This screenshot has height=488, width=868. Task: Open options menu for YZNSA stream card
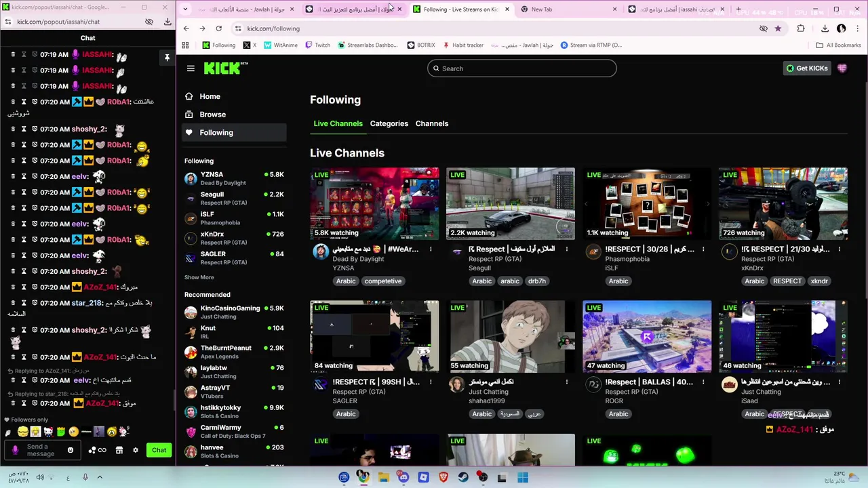point(431,249)
